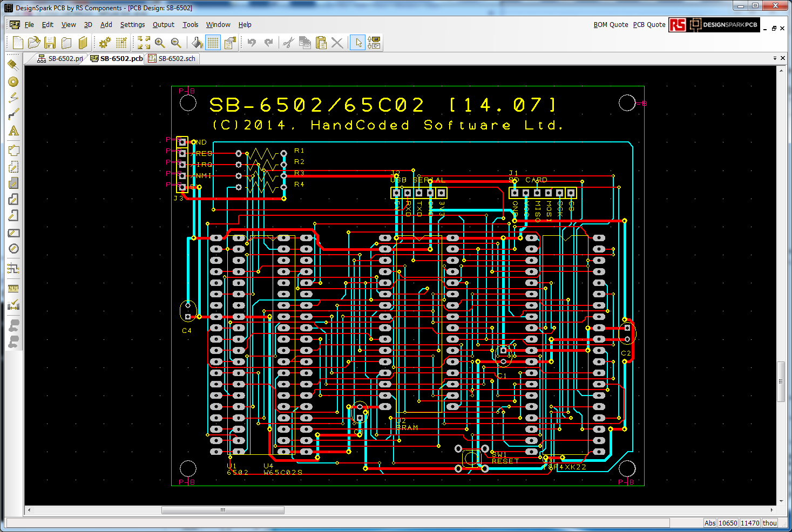Screen dimensions: 792x532
Task: Select the Add Pad ring tool
Action: (x=13, y=81)
